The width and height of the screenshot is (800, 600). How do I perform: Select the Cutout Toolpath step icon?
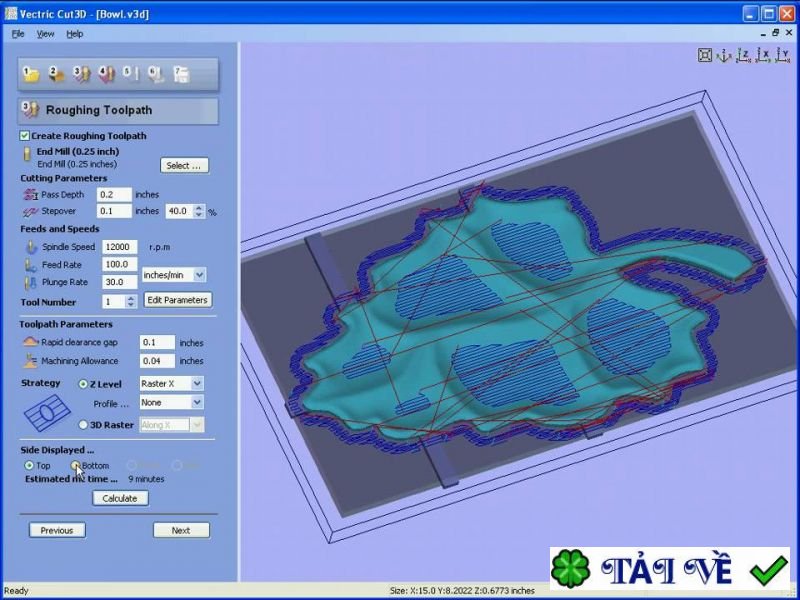click(131, 74)
